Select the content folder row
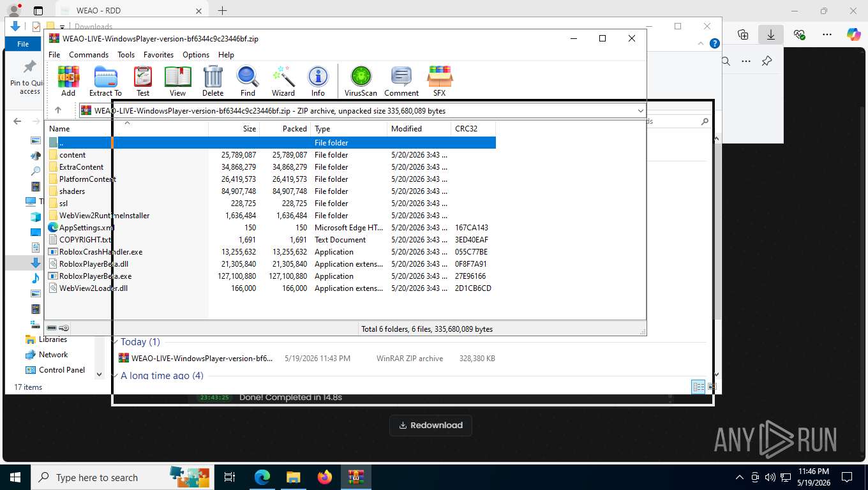Image resolution: width=868 pixels, height=490 pixels. pos(271,155)
